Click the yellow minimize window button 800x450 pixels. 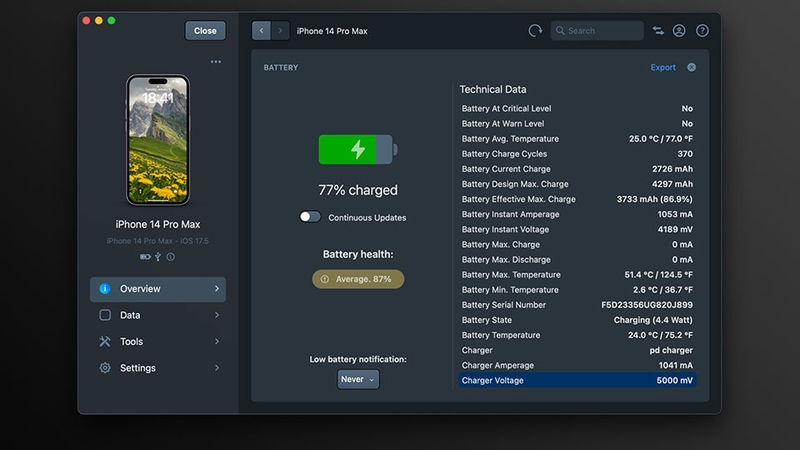coord(98,20)
